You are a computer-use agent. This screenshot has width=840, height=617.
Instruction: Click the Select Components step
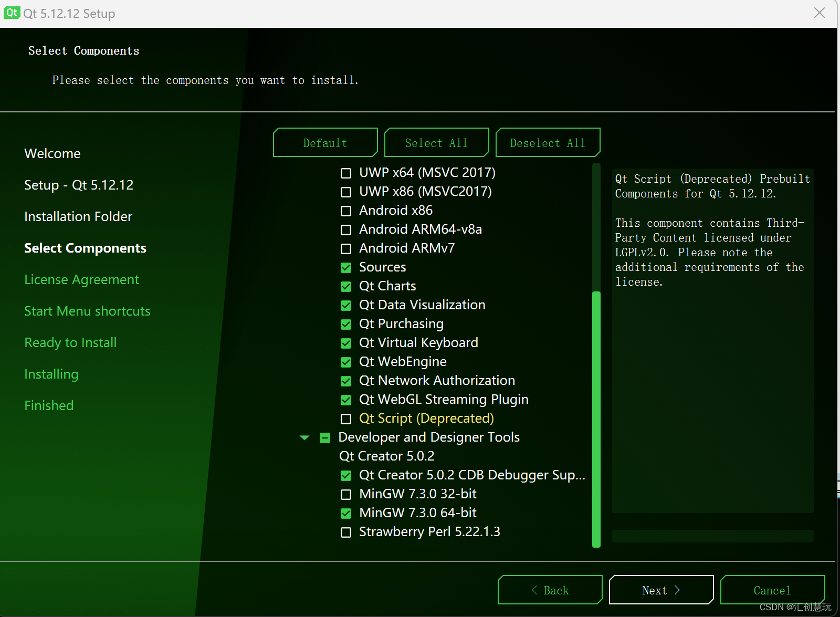click(x=85, y=248)
